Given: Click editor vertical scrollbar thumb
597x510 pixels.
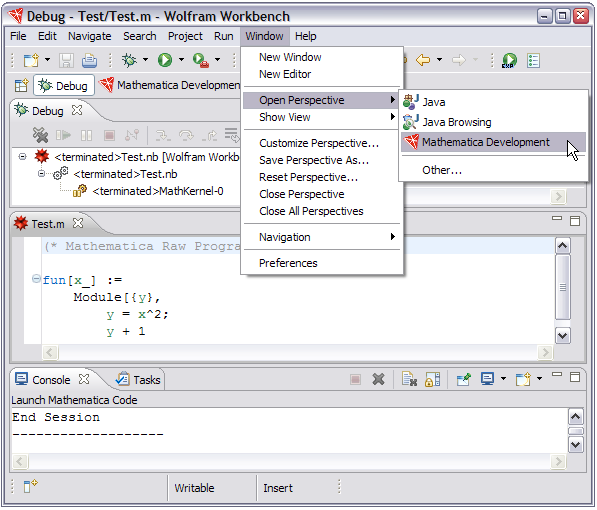Looking at the screenshot, I should [563, 287].
